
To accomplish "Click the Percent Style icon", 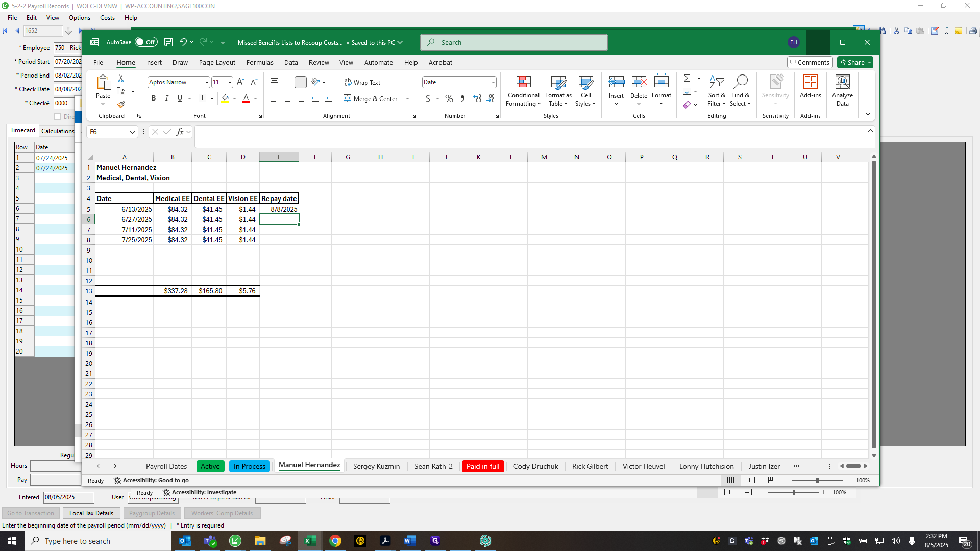I will [449, 98].
